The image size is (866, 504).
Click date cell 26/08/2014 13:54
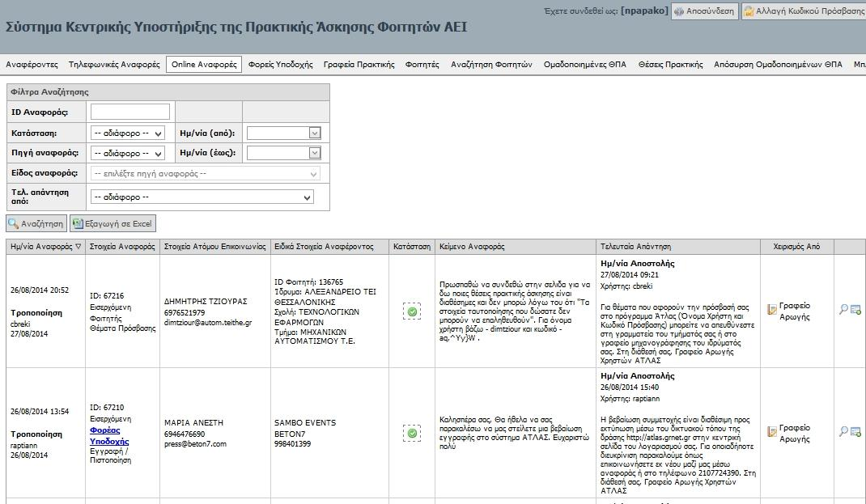40,412
